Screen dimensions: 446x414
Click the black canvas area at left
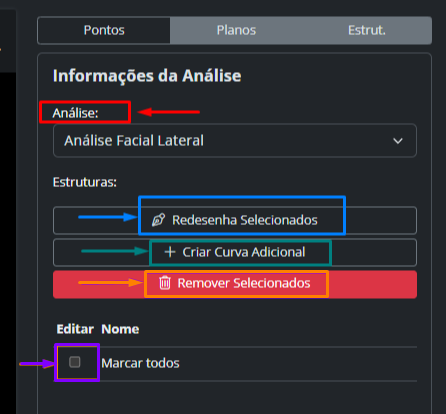click(8, 243)
